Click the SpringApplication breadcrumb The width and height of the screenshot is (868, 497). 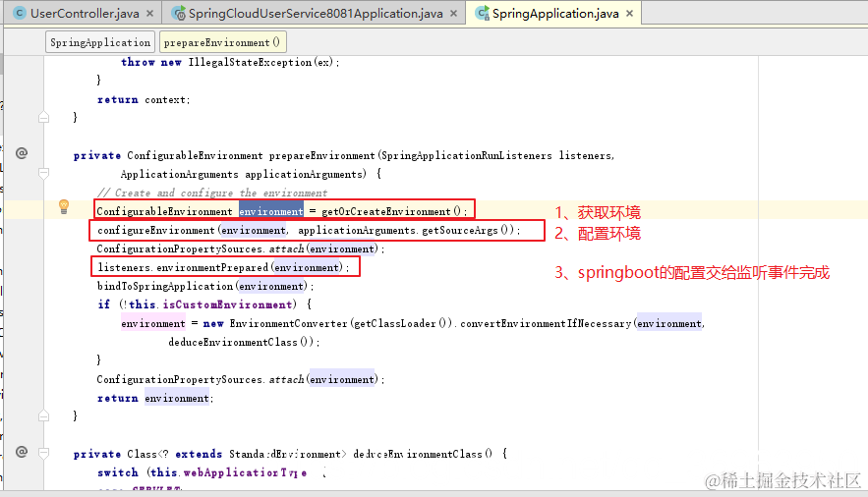(x=100, y=42)
